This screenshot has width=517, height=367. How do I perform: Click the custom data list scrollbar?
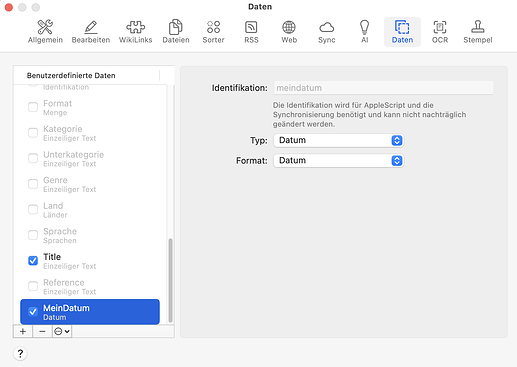(x=170, y=280)
